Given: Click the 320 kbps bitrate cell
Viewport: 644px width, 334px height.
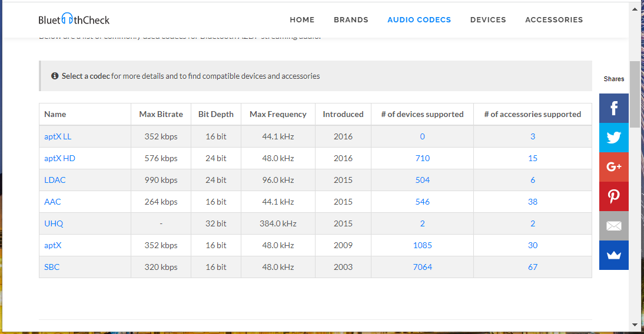Looking at the screenshot, I should pyautogui.click(x=161, y=267).
